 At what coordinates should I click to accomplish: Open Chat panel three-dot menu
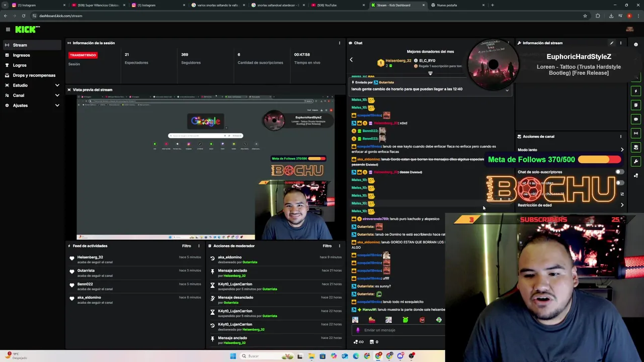(x=508, y=43)
